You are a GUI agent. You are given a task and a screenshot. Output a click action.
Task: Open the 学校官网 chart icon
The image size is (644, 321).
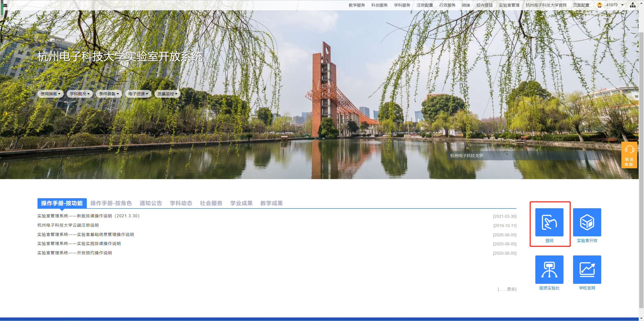[587, 270]
